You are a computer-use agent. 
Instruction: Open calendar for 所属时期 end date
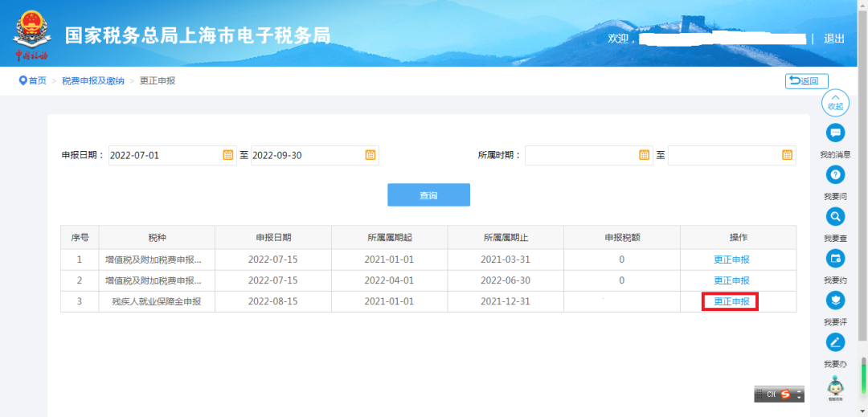point(787,155)
